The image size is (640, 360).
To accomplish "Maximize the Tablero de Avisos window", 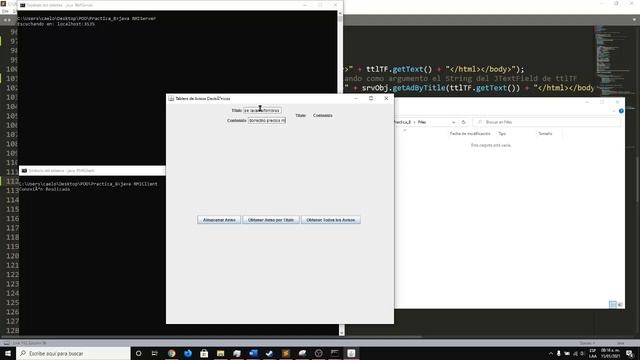I will click(x=371, y=98).
